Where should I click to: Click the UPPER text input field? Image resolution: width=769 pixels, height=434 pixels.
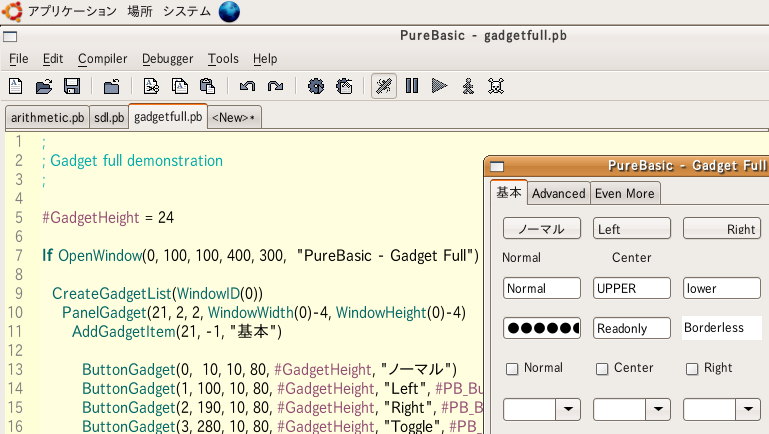tap(632, 288)
